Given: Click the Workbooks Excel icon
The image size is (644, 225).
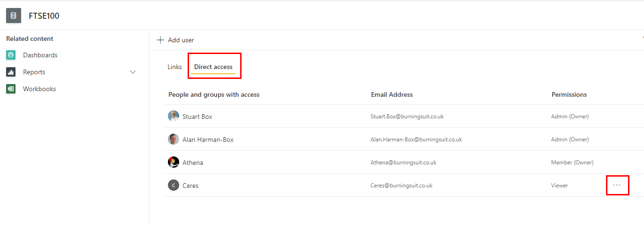Looking at the screenshot, I should pos(11,89).
